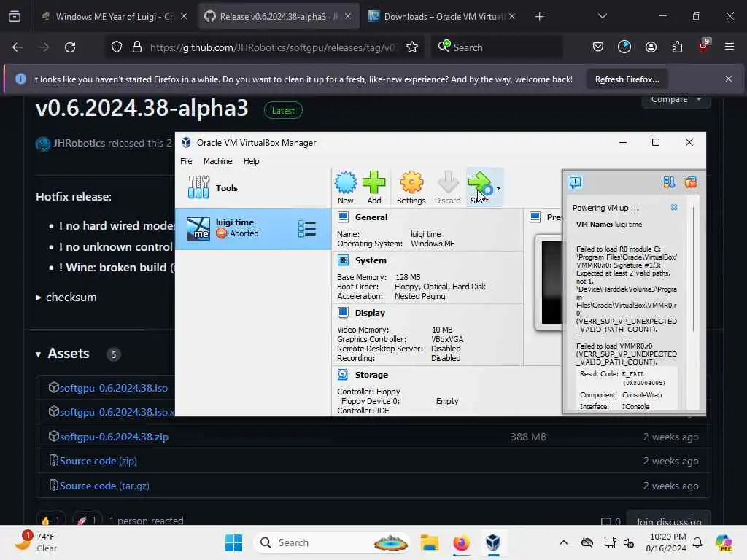Click the Join discussion button
The width and height of the screenshot is (747, 560).
[668, 521]
